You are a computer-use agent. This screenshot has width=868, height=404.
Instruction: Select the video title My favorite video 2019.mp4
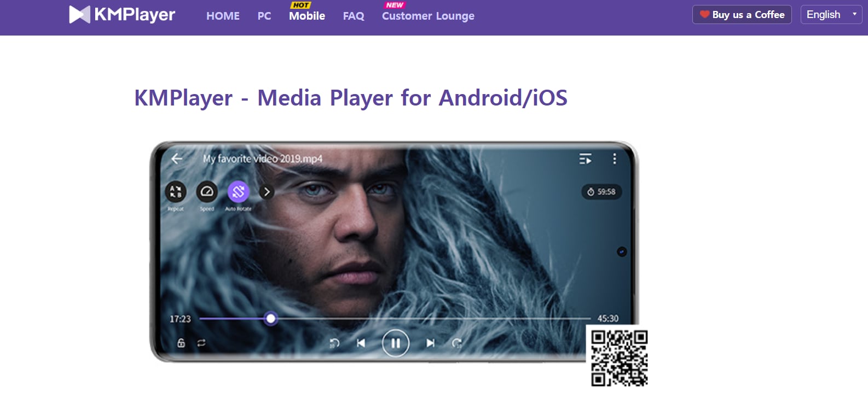point(263,159)
